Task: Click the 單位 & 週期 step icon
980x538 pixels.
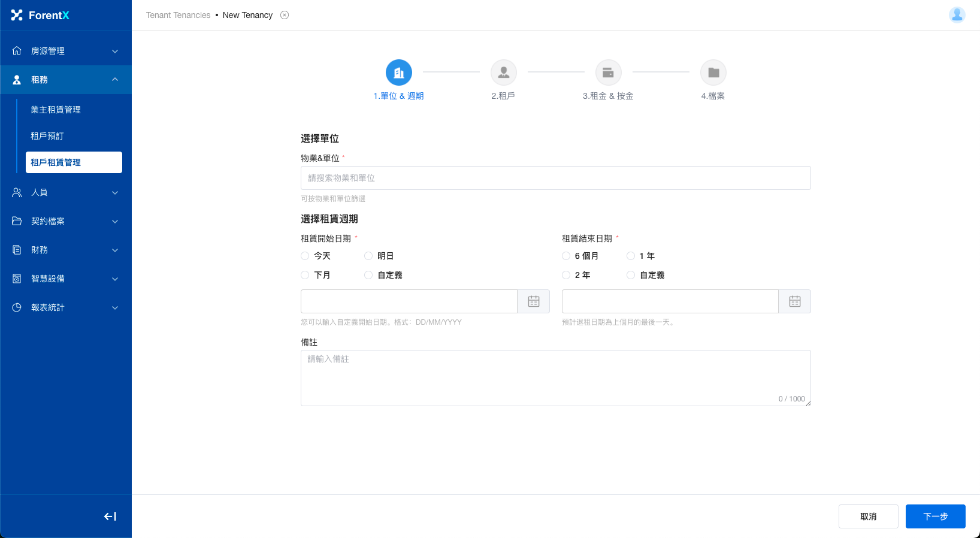Action: tap(398, 72)
